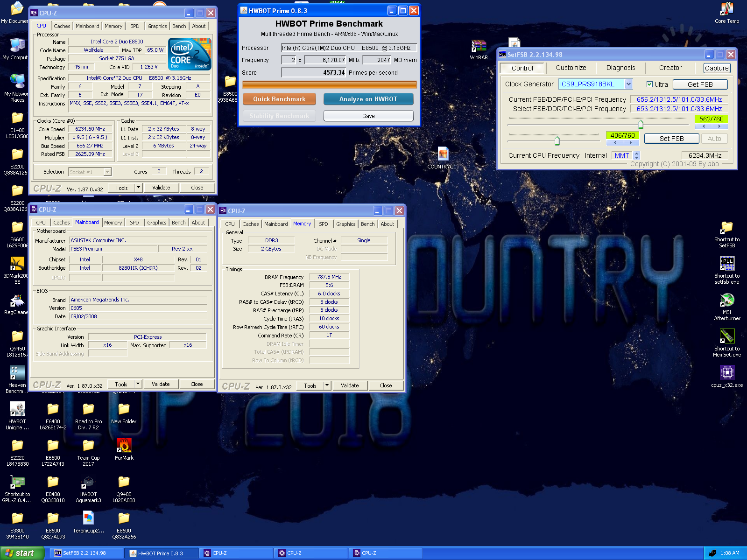Click the Select FSB/DDR/PCI-E/PCI Frequency field
Image resolution: width=747 pixels, height=560 pixels.
[679, 109]
